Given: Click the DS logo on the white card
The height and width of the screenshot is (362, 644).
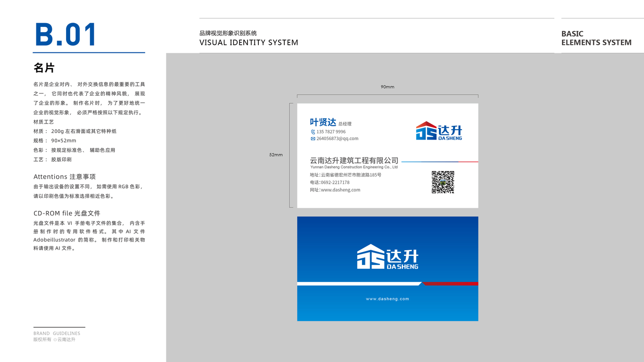Looking at the screenshot, I should (439, 131).
